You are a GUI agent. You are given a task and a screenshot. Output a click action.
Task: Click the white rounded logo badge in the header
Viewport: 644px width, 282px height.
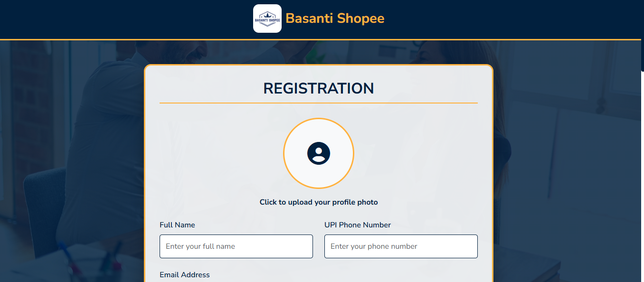[x=267, y=19]
